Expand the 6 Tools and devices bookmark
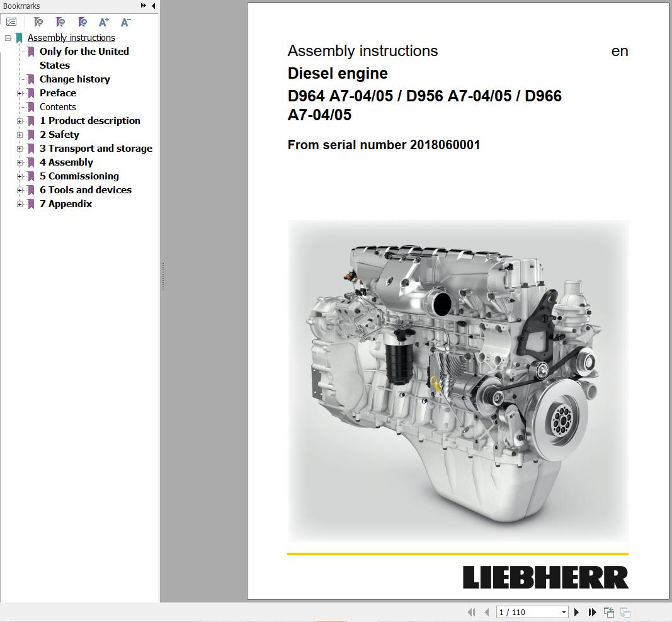Image resolution: width=672 pixels, height=622 pixels. (20, 190)
